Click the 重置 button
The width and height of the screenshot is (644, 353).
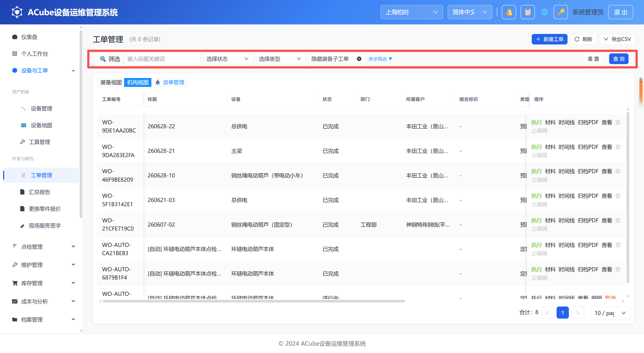593,59
